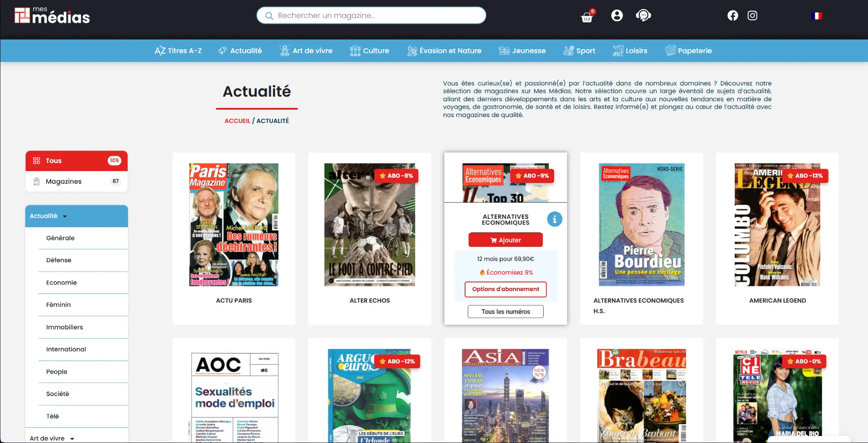Click the ABO -12% badge
Image resolution: width=868 pixels, height=443 pixels.
coord(397,361)
